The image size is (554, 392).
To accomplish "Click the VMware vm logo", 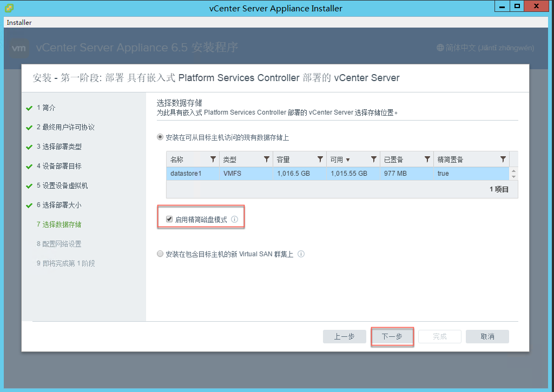I will tap(19, 48).
